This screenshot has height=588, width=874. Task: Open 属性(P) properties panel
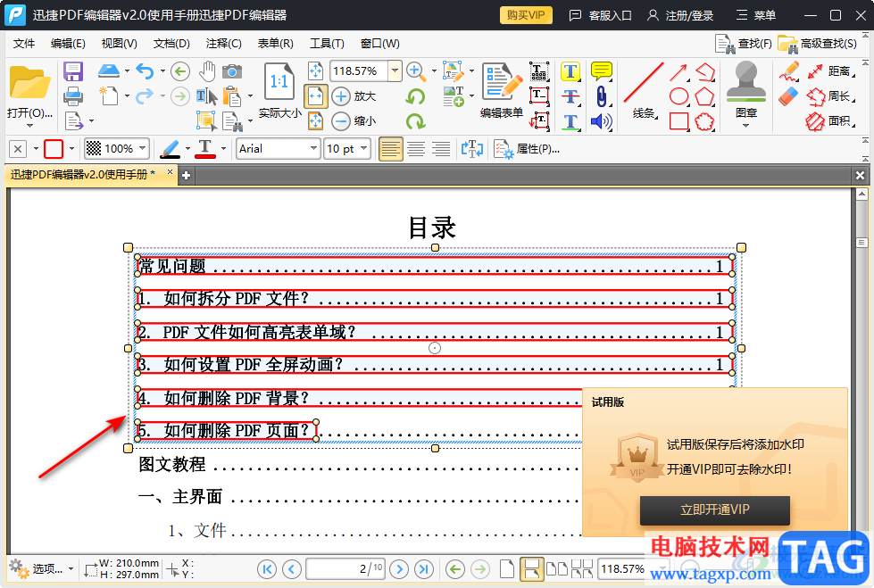click(527, 149)
